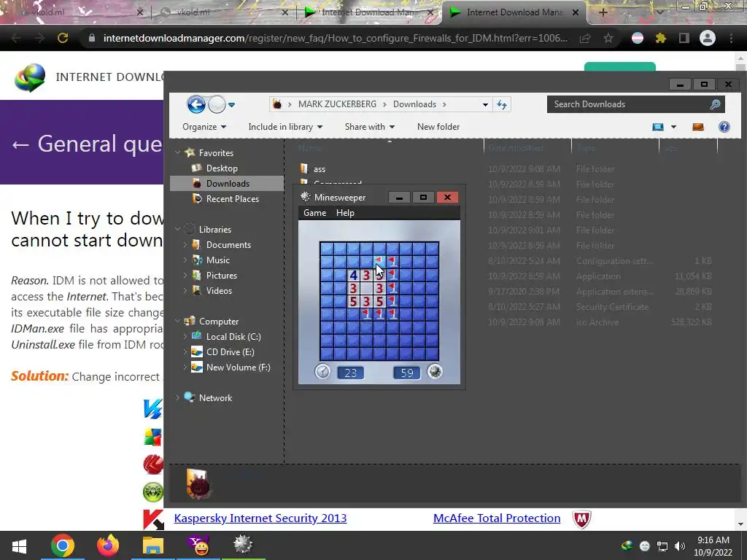Toggle the Chrome side panel
Image resolution: width=747 pixels, height=560 pixels.
point(684,38)
